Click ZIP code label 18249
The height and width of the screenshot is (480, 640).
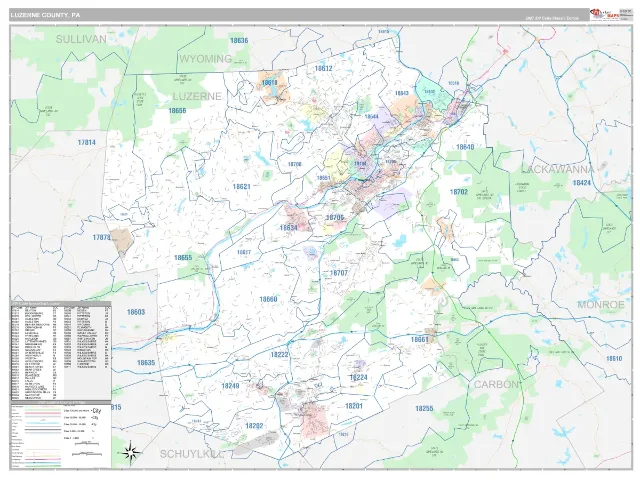[x=230, y=386]
